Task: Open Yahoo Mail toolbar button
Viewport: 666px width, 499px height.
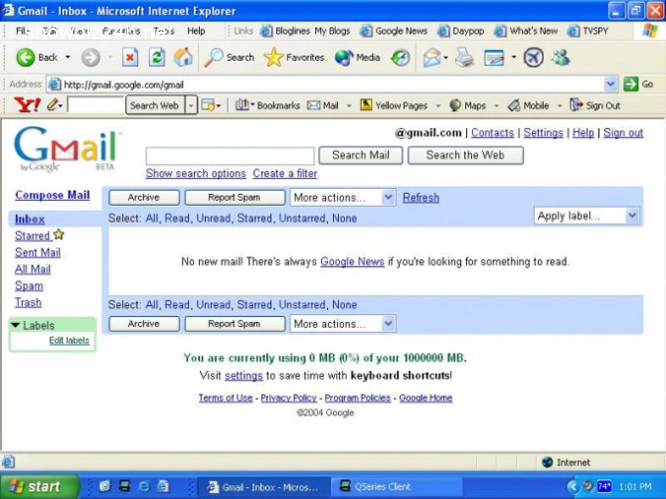Action: click(x=323, y=105)
